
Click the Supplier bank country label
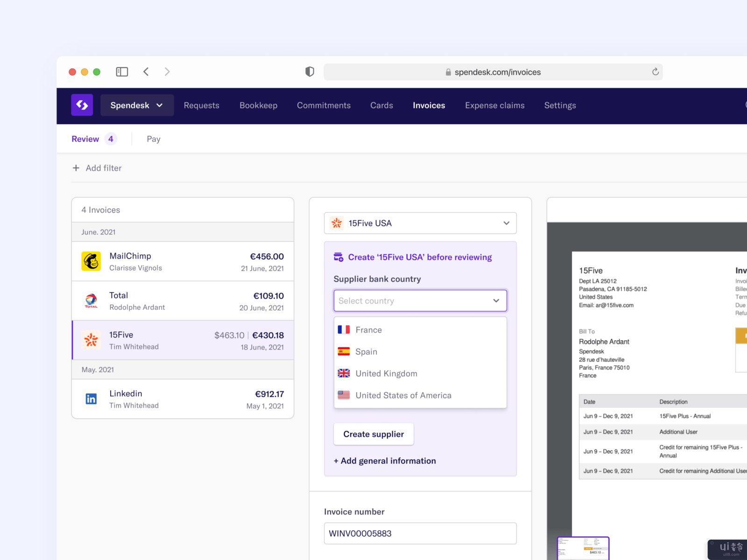click(377, 279)
